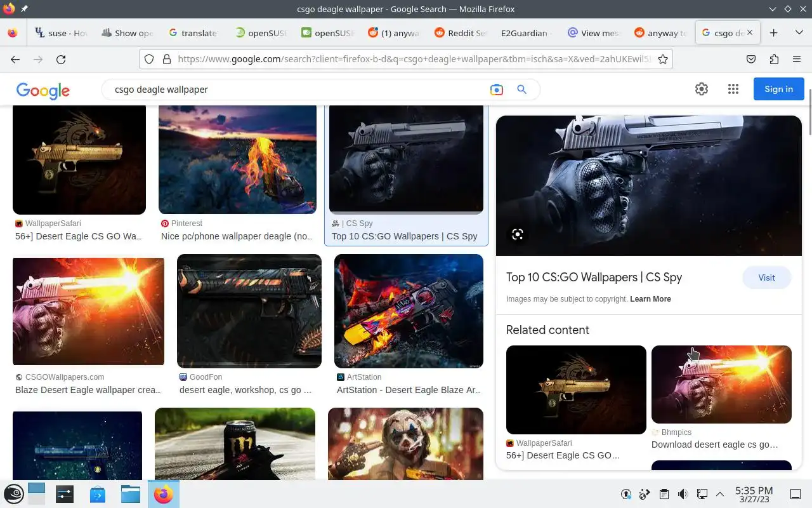The image size is (812, 508).
Task: Click 'Download desert eagle cs go' caption
Action: (715, 444)
